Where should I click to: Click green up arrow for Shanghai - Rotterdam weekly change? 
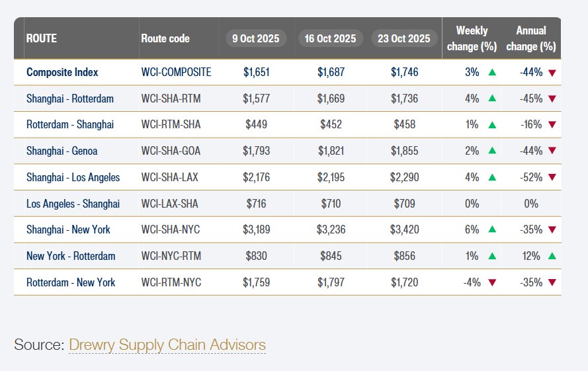492,99
